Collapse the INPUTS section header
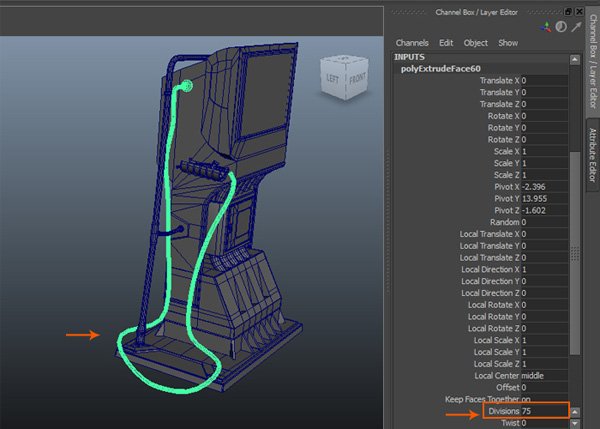 click(410, 56)
